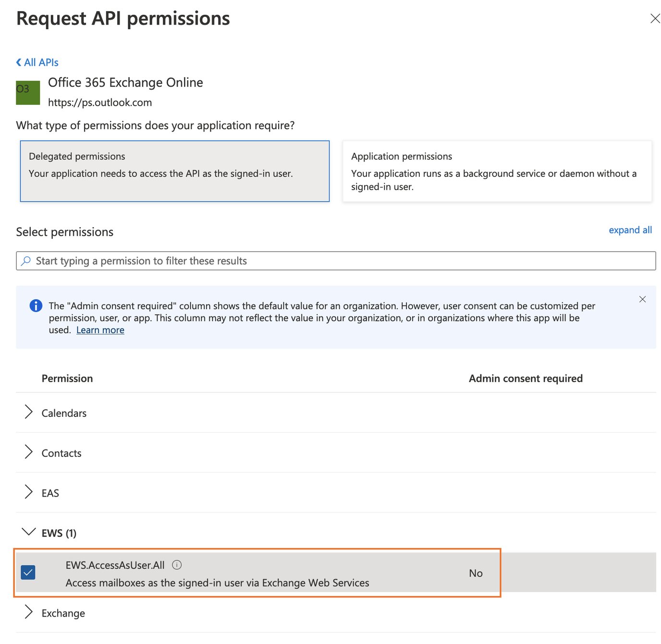Dismiss the admin consent notice with its X icon
This screenshot has height=644, width=661.
643,299
